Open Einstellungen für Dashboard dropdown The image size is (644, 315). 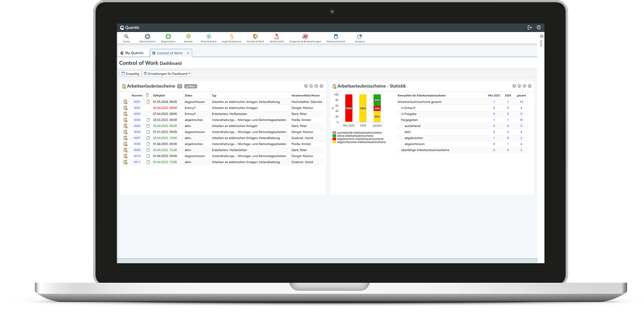167,74
